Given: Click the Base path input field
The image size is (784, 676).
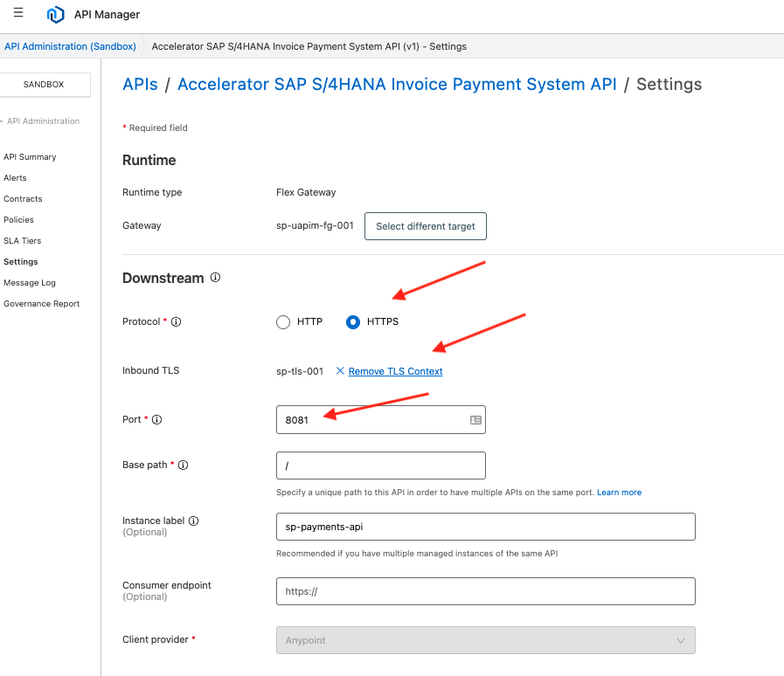Looking at the screenshot, I should tap(380, 466).
